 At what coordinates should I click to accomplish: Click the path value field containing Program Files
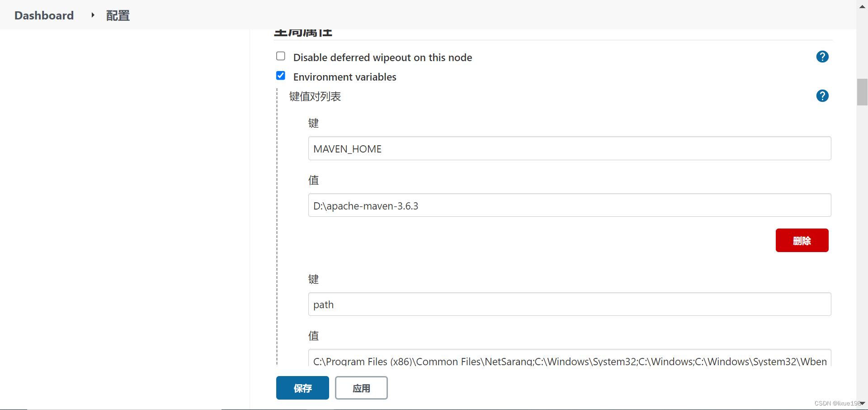coord(569,360)
